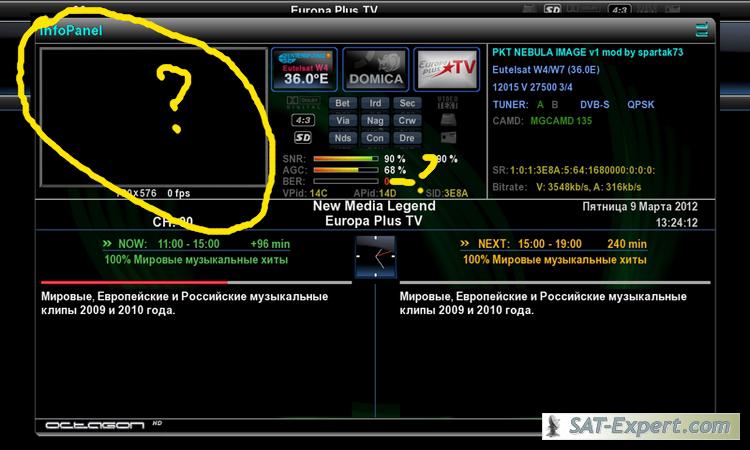Click 'MGCAMD 135' CAMD value
This screenshot has height=450, width=750.
(x=561, y=121)
